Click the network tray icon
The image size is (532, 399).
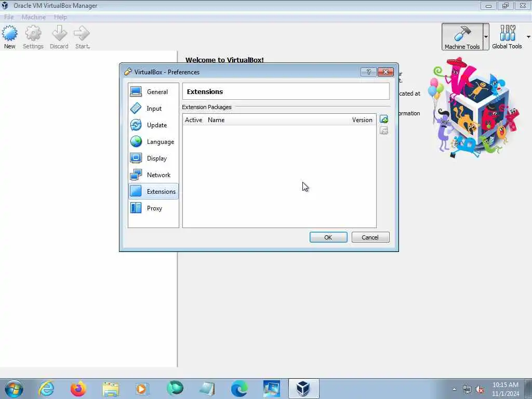467,390
